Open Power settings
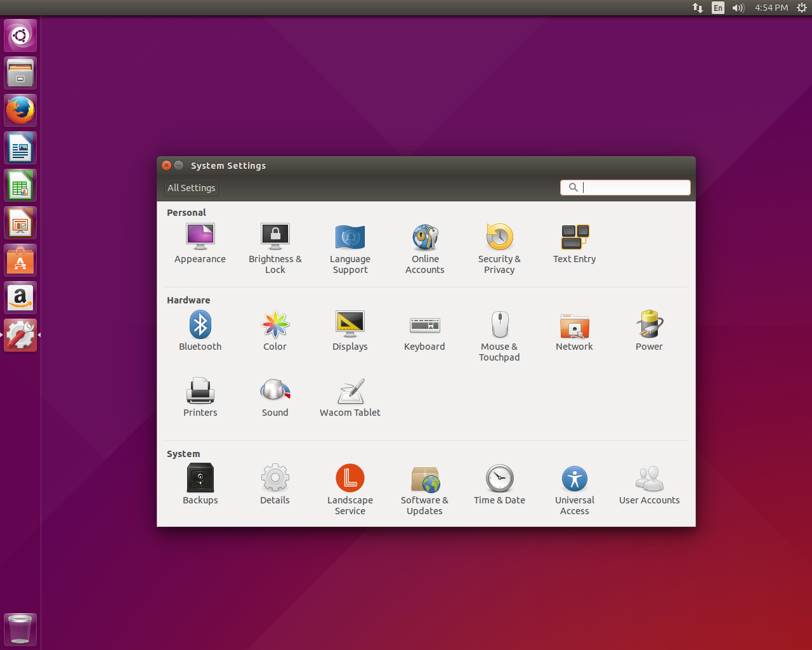Viewport: 812px width, 650px height. [x=649, y=331]
